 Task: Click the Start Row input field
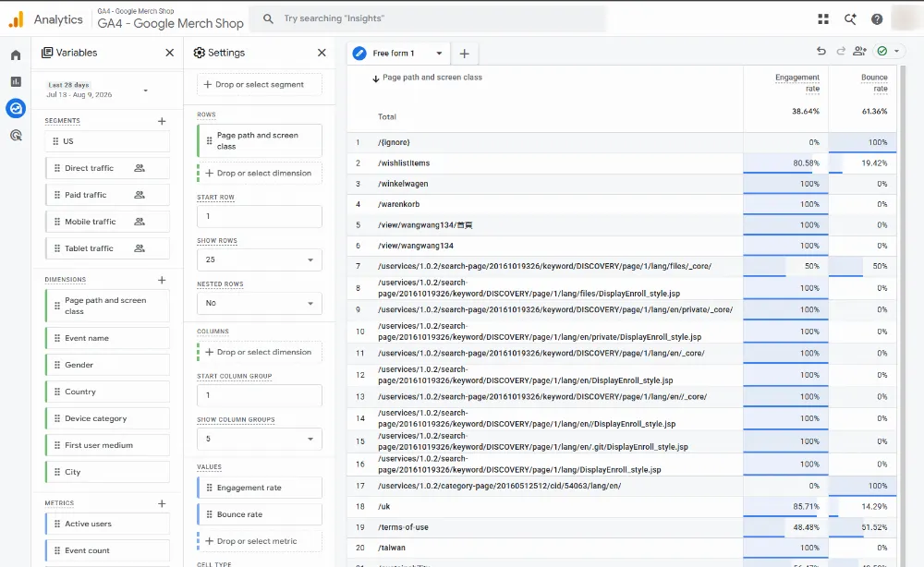click(x=260, y=216)
